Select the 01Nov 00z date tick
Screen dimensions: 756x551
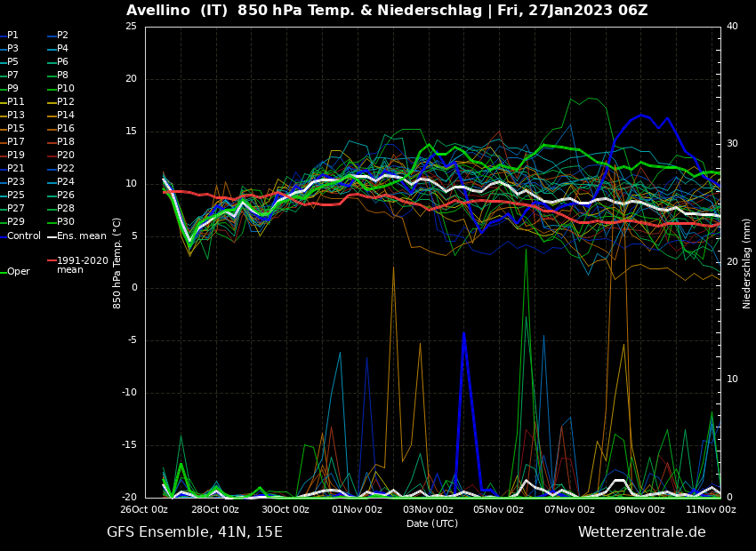(x=357, y=509)
